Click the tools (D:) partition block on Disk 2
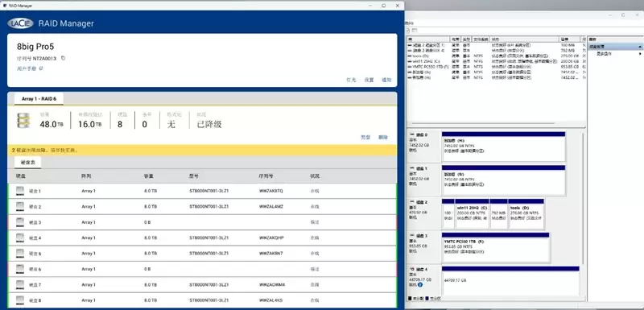Screen dimensions: 644x310 [x=526, y=214]
